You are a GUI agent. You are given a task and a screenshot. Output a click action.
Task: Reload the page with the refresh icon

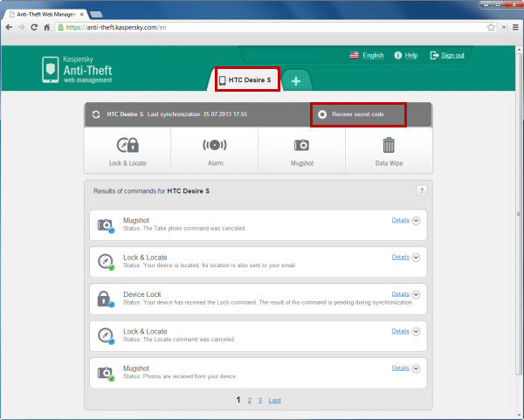[34, 27]
